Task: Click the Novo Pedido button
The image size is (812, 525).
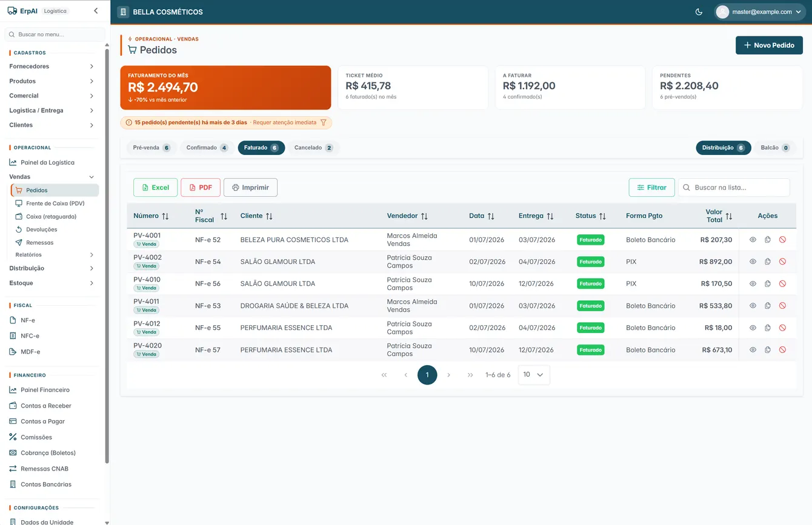Action: (x=769, y=45)
